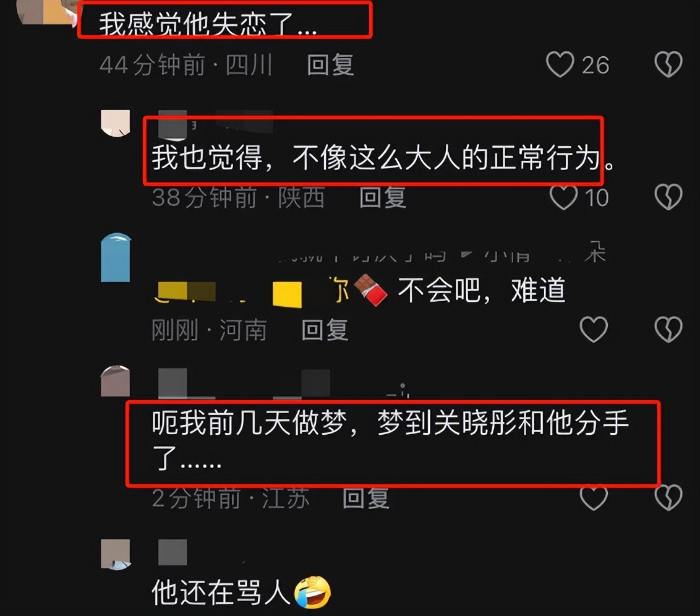The width and height of the screenshot is (700, 616).
Task: Open the blue avatar of the Henan commenter
Action: 116,257
